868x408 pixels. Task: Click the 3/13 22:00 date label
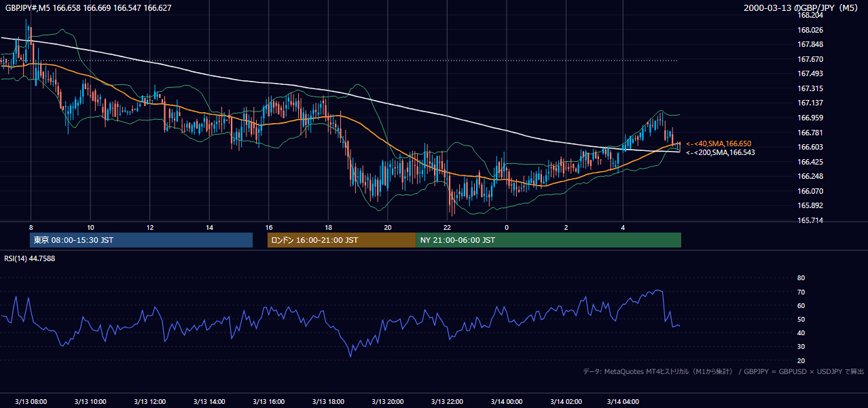(447, 401)
